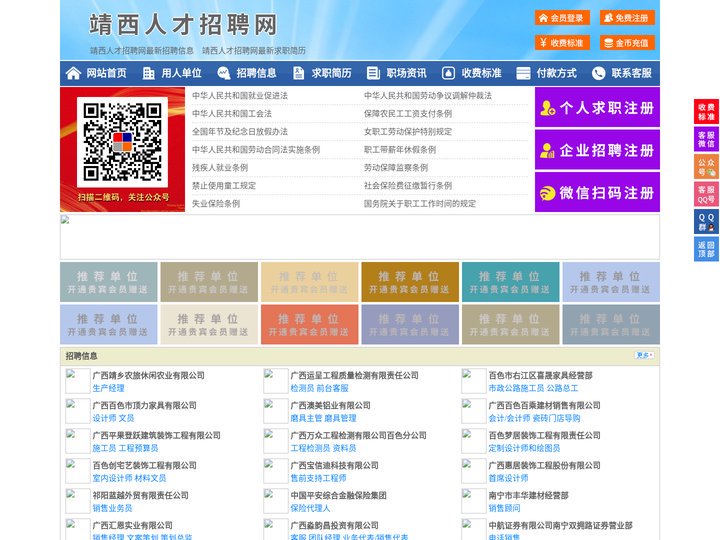Click the 免费注册 button

point(627,18)
